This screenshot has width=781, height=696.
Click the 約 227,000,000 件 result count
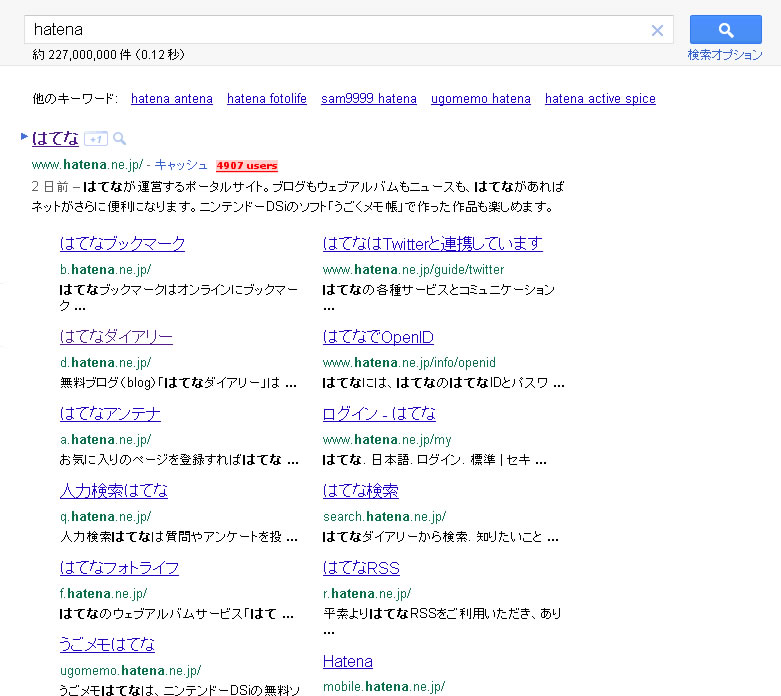82,54
